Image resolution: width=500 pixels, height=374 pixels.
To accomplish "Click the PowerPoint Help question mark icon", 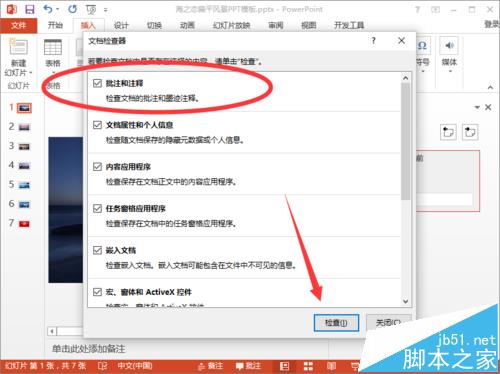I will (417, 9).
